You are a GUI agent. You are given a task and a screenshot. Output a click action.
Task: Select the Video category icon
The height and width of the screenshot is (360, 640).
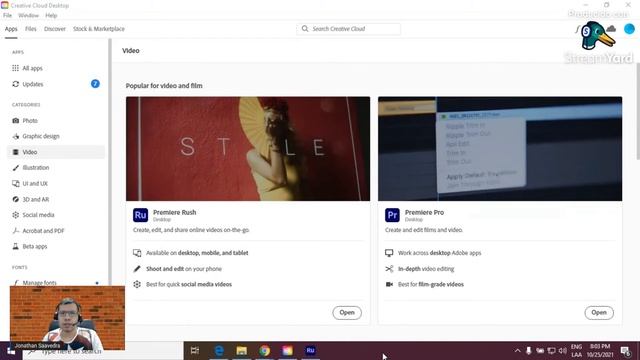[x=16, y=152]
